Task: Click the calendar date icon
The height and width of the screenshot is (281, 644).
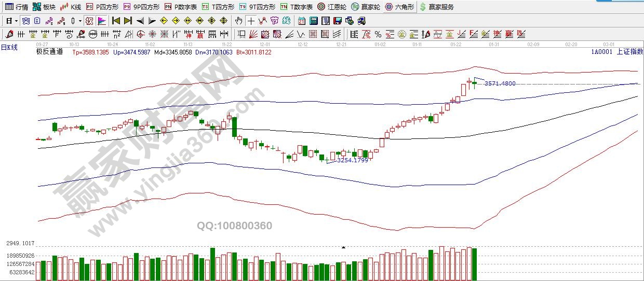Action: (x=302, y=21)
